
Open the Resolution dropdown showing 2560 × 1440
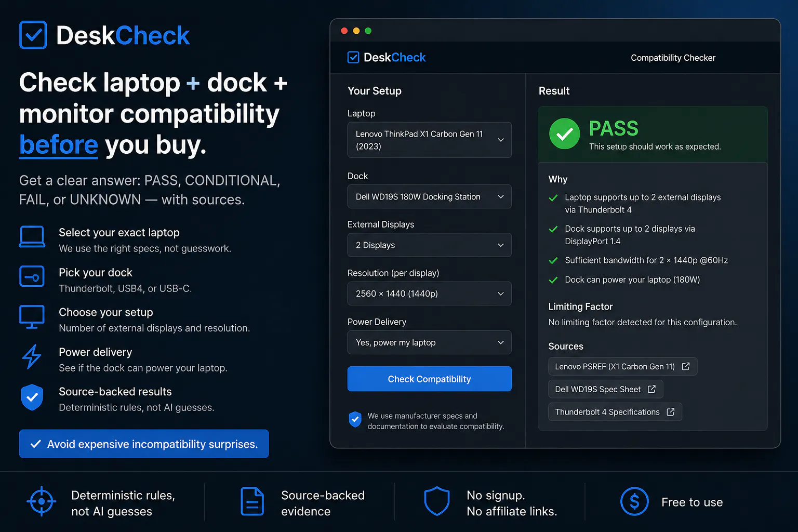coord(430,294)
